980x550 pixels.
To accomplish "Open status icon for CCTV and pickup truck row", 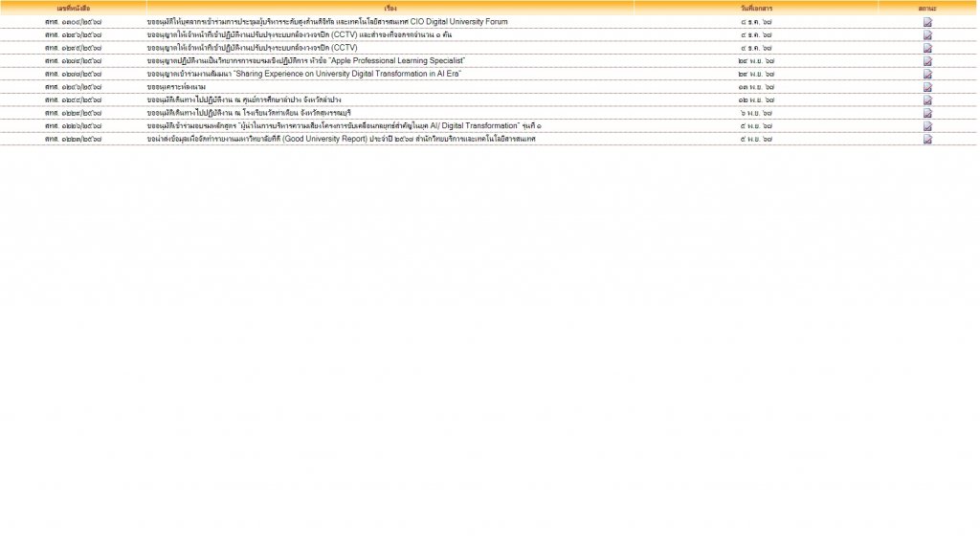I will [927, 35].
